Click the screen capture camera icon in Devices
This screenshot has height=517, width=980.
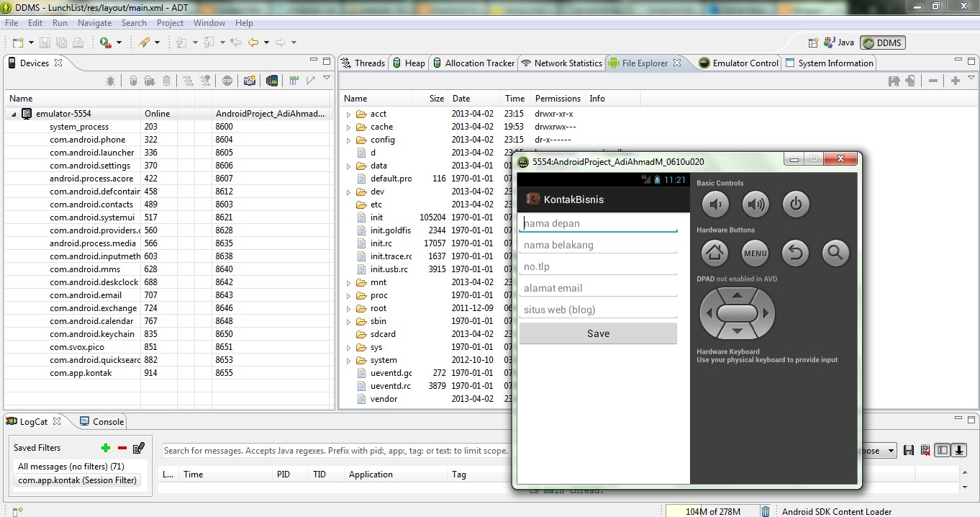[x=250, y=81]
